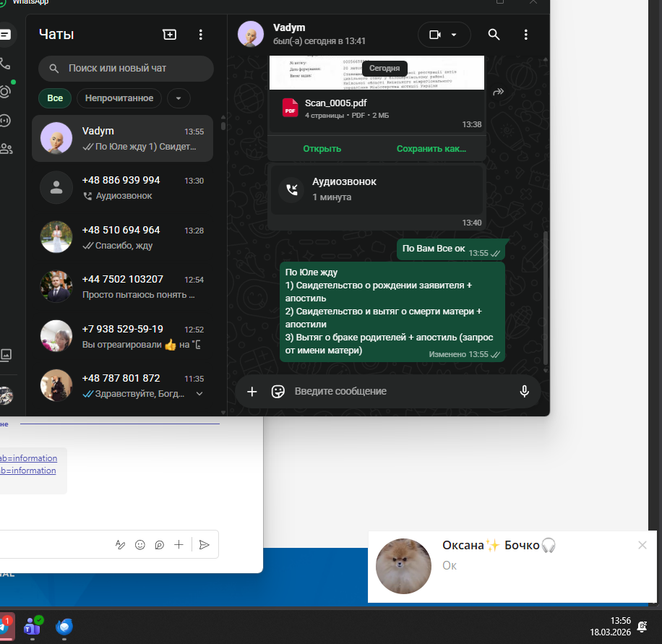Click the PDF file icon of Scan_0005.pdf
Viewport: 662px width, 644px height.
coord(290,108)
